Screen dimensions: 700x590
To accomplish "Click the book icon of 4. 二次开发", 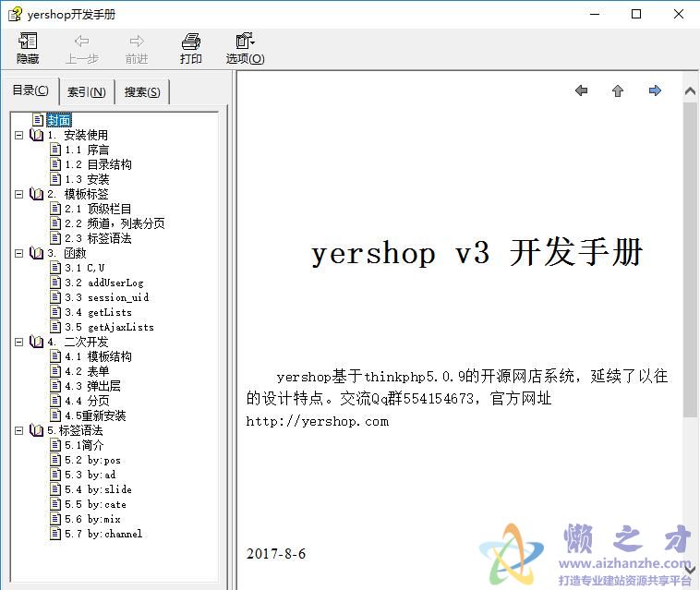I will click(x=36, y=342).
